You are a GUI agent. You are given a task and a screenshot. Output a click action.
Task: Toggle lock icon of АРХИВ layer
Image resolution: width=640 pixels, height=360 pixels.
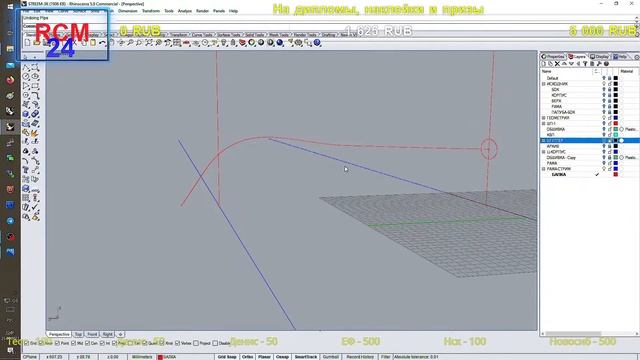[x=610, y=146]
